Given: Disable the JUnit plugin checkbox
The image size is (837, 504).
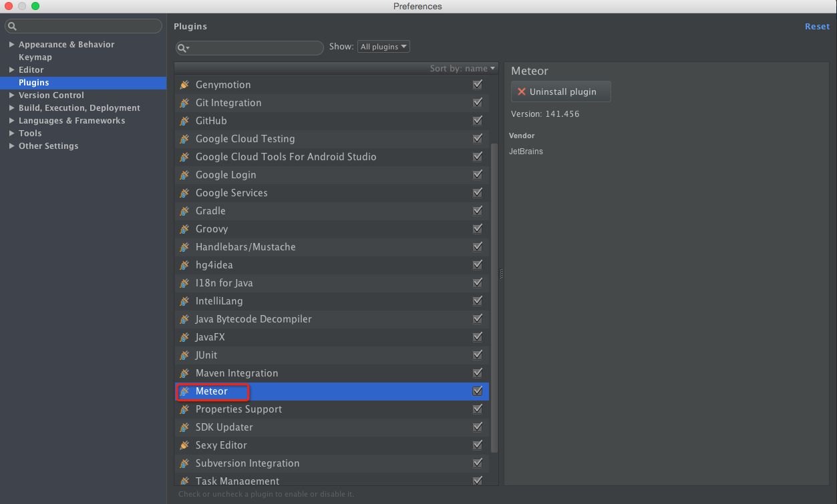Looking at the screenshot, I should 477,355.
